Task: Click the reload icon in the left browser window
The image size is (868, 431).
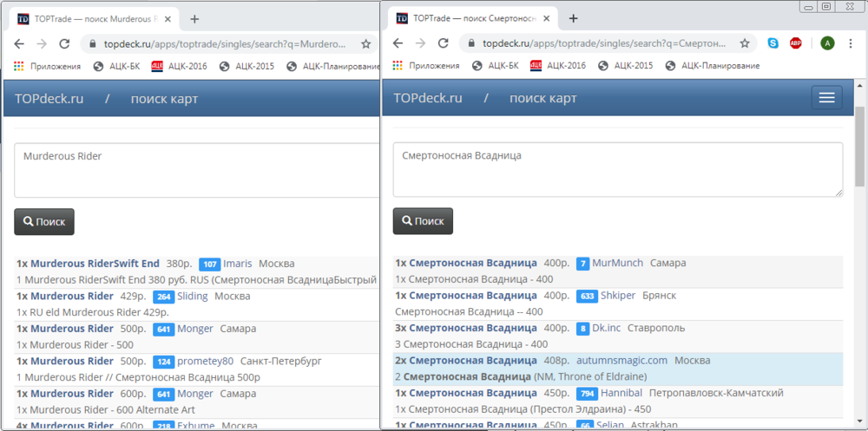Action: tap(64, 43)
